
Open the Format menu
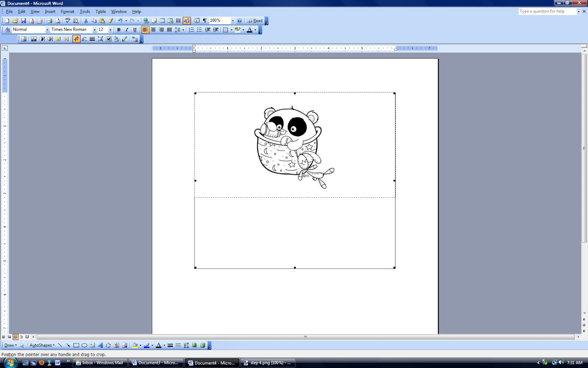coord(67,11)
